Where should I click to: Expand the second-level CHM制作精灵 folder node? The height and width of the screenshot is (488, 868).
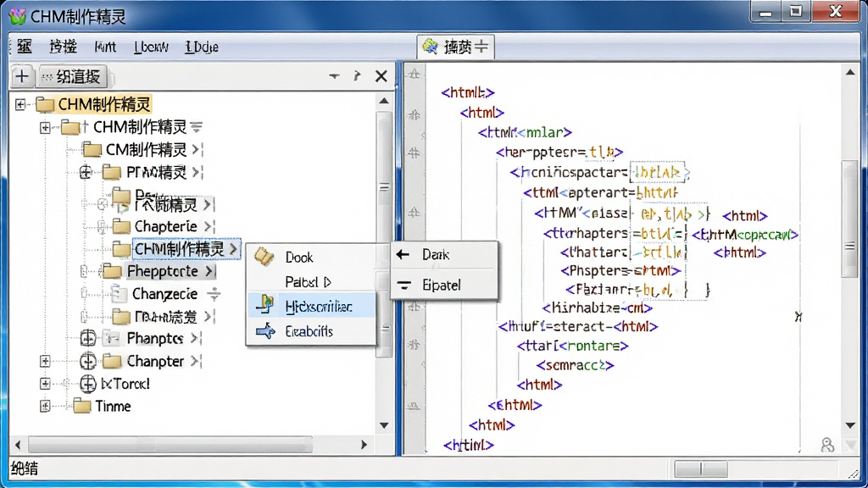pyautogui.click(x=46, y=127)
